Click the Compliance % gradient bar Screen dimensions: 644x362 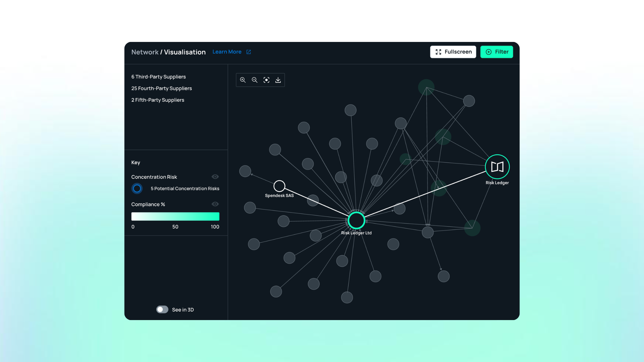[175, 216]
